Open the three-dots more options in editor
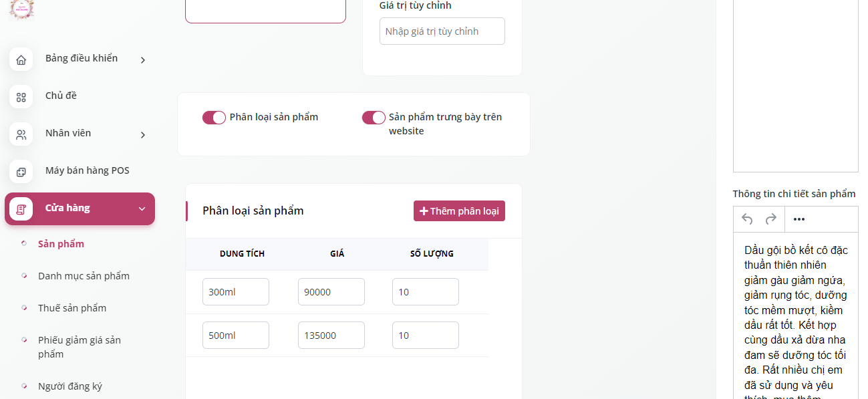This screenshot has width=868, height=399. click(799, 219)
